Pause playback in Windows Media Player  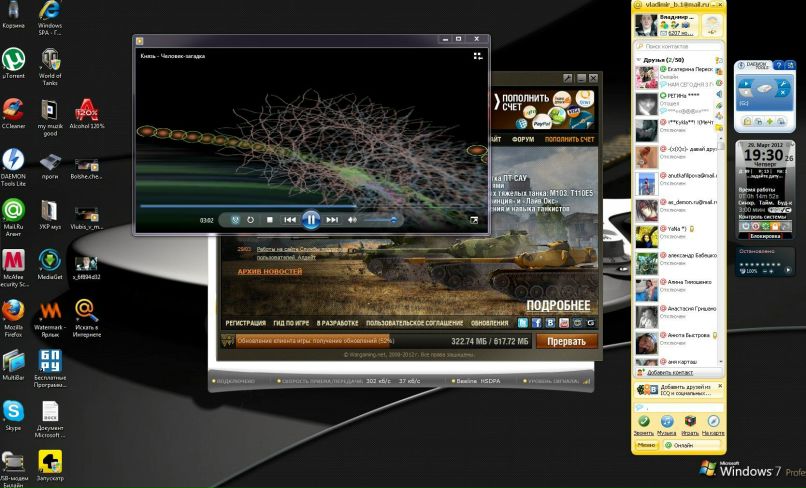311,219
